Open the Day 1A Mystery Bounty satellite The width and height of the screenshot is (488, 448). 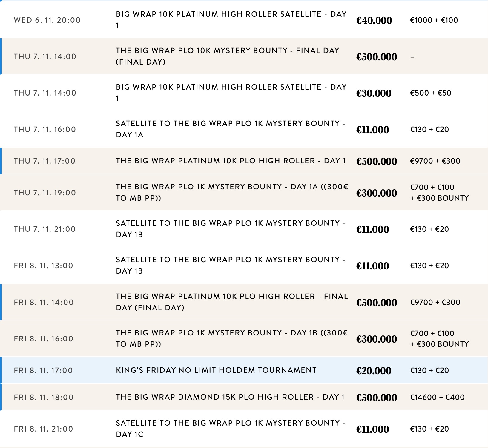click(x=231, y=129)
